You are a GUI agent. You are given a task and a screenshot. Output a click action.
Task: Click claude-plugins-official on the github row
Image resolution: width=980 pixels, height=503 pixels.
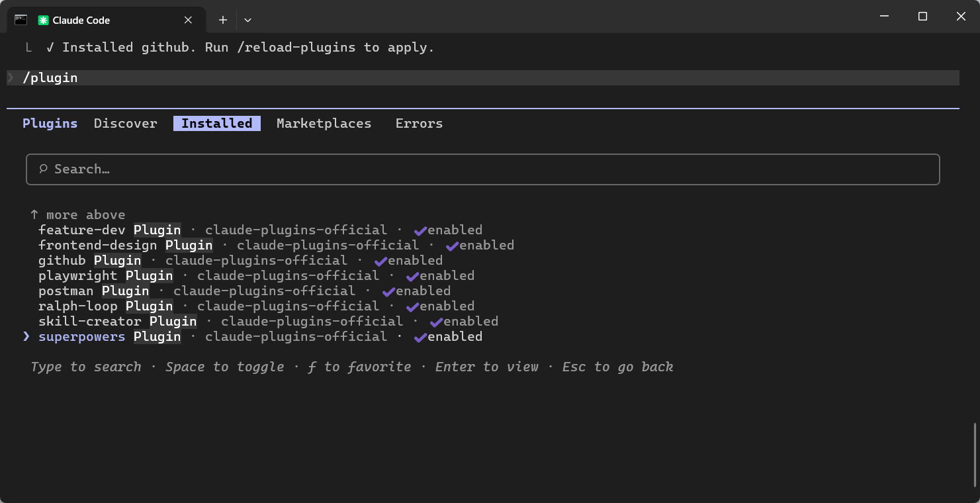pos(257,261)
